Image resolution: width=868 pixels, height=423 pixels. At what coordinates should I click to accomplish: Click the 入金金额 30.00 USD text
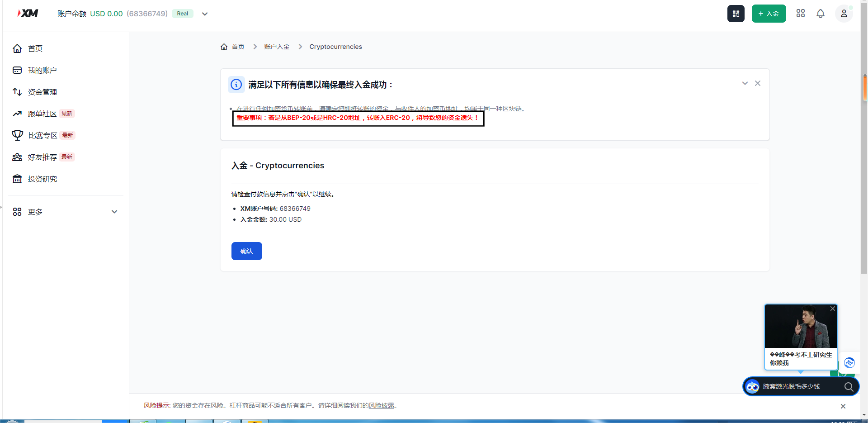click(271, 219)
